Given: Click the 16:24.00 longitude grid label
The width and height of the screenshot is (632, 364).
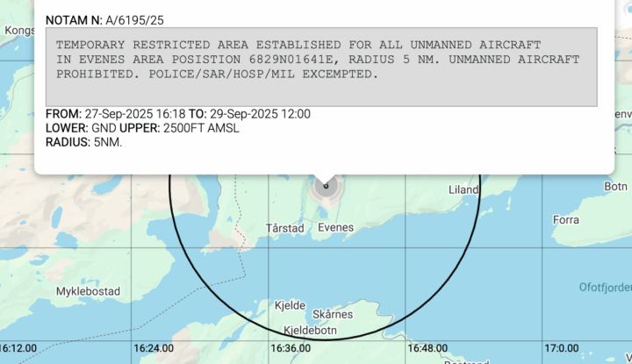Looking at the screenshot, I should click(154, 348).
